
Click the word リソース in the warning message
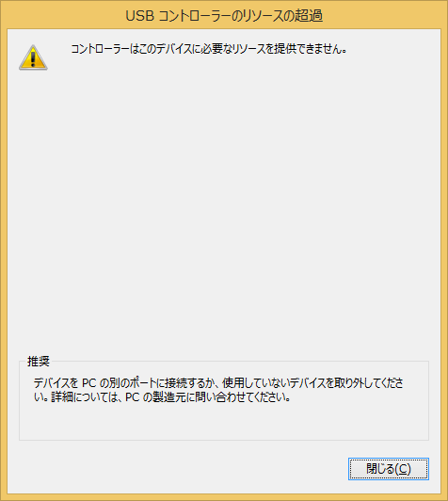coord(248,49)
